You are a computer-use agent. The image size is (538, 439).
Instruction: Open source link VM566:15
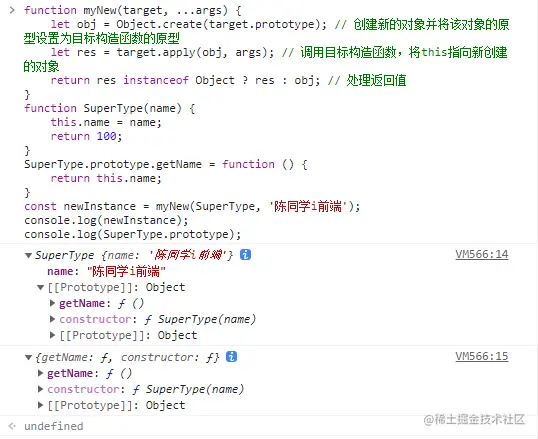[x=481, y=356]
